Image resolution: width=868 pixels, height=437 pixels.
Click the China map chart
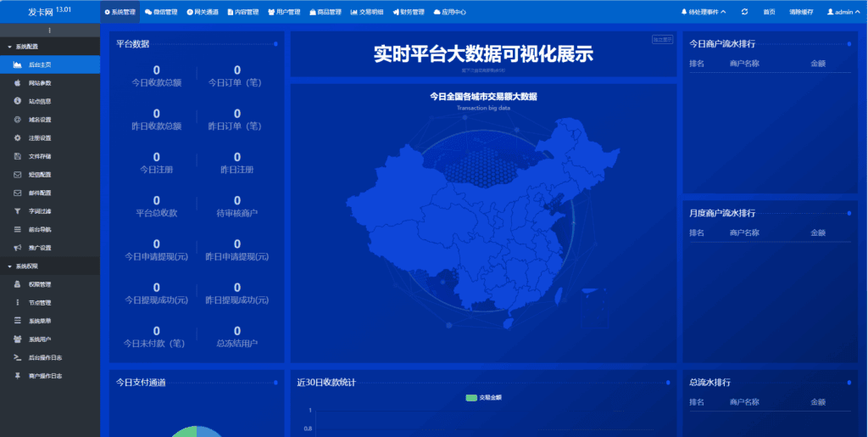point(483,221)
